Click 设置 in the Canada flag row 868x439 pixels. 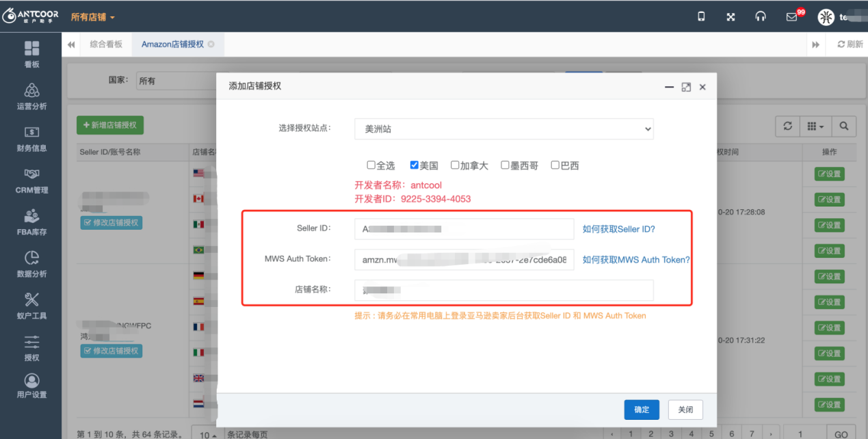tap(829, 200)
